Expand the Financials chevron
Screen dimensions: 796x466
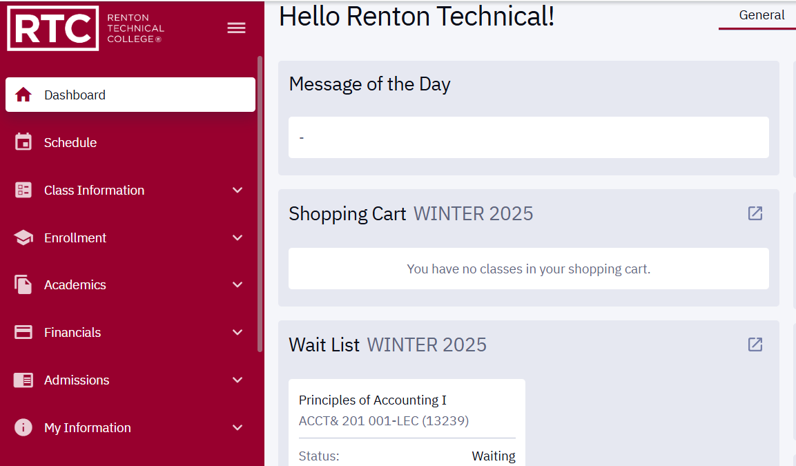237,332
